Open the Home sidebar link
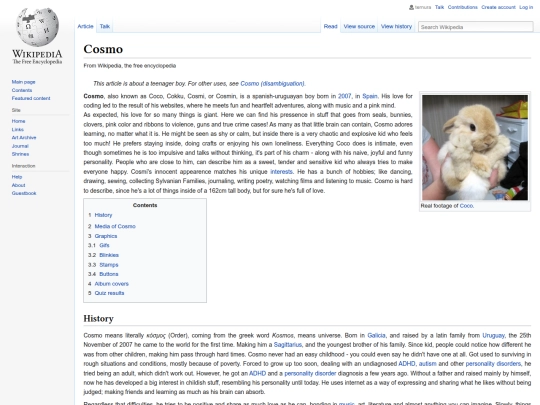The width and height of the screenshot is (540, 405). click(18, 121)
